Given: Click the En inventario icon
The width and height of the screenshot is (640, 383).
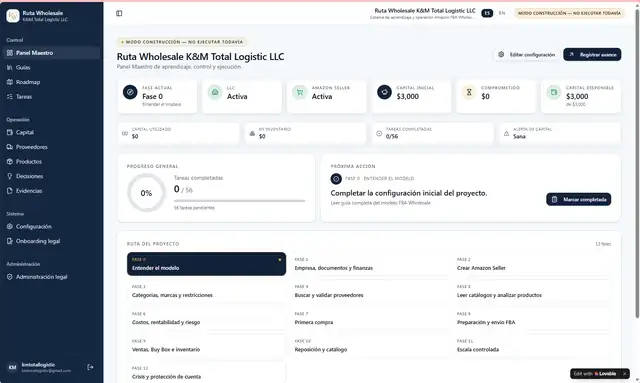Looking at the screenshot, I should (252, 134).
